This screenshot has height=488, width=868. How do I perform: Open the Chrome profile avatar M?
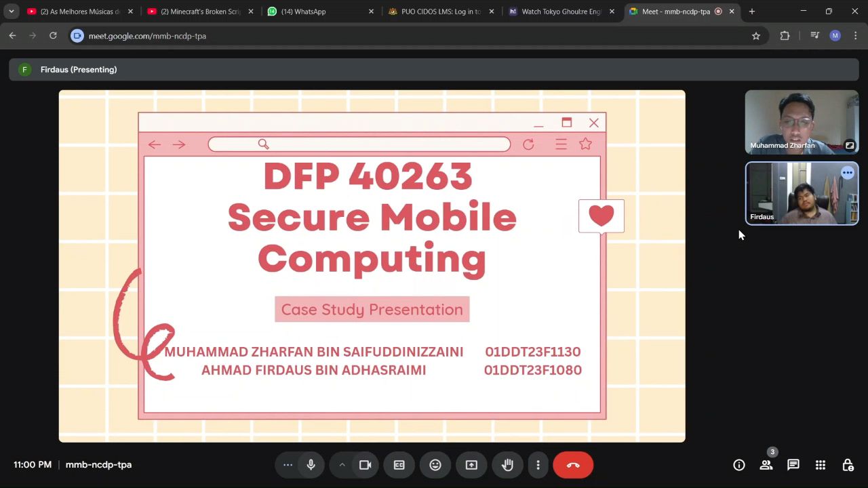pyautogui.click(x=835, y=36)
